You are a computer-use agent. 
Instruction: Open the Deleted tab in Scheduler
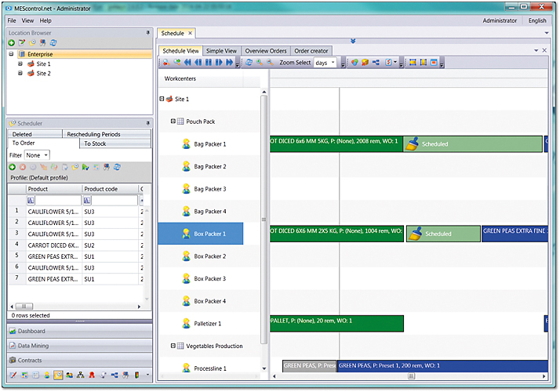[x=35, y=134]
